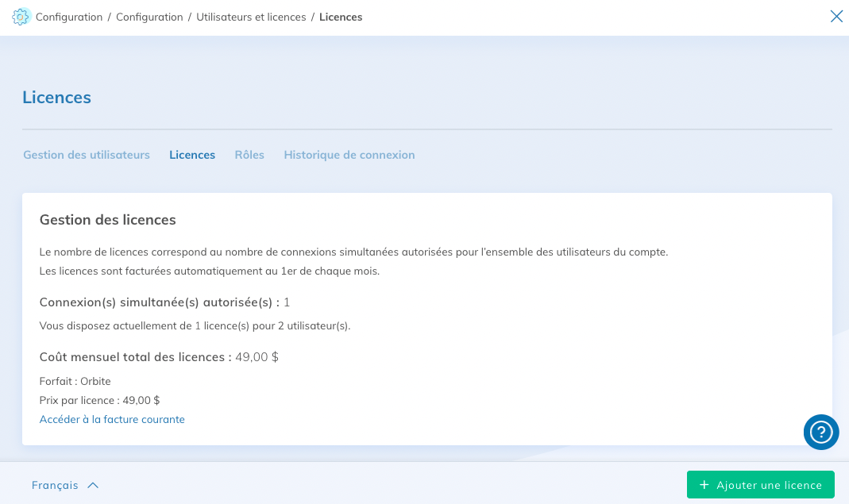Click the plus icon on Ajouter une licence
The image size is (849, 504).
(704, 485)
